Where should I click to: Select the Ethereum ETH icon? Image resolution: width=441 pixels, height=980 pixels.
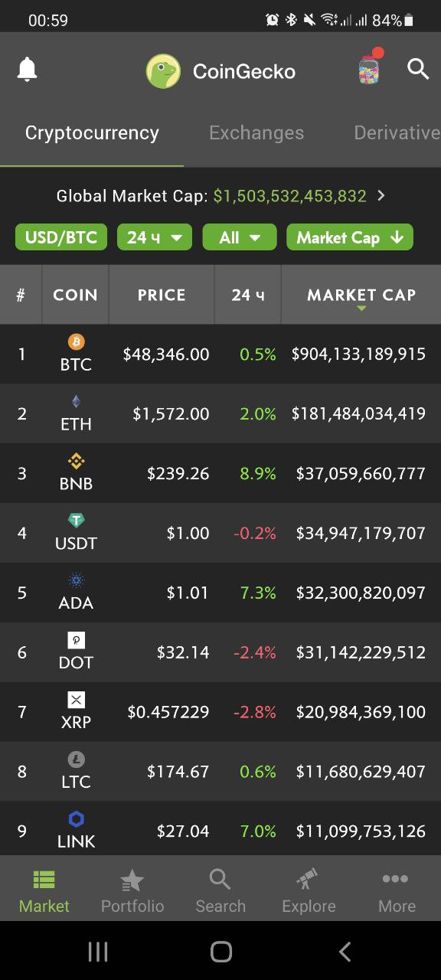(76, 401)
